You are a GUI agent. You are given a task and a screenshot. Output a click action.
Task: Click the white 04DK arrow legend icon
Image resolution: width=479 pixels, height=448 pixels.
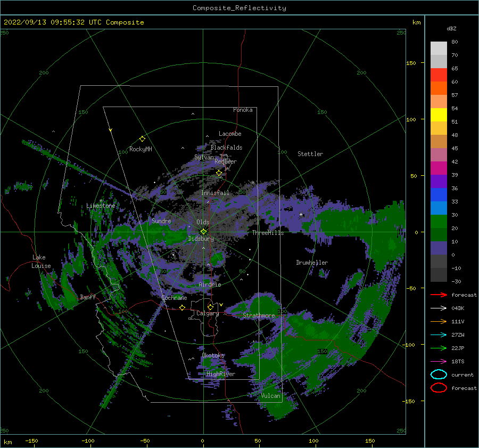click(439, 308)
